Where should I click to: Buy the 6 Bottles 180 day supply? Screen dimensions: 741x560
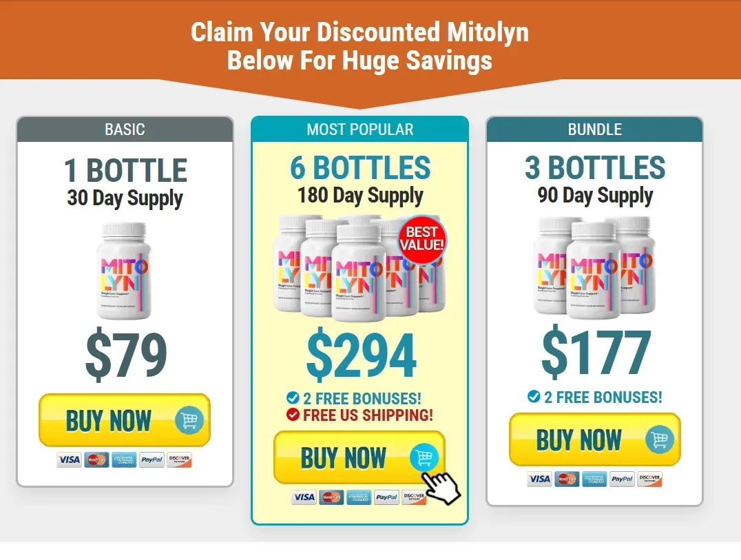click(x=359, y=457)
